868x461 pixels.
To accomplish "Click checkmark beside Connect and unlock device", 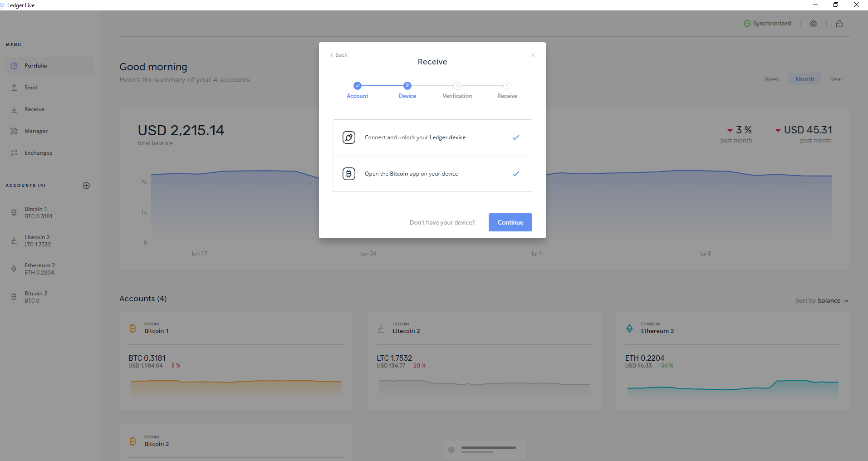I will (516, 137).
